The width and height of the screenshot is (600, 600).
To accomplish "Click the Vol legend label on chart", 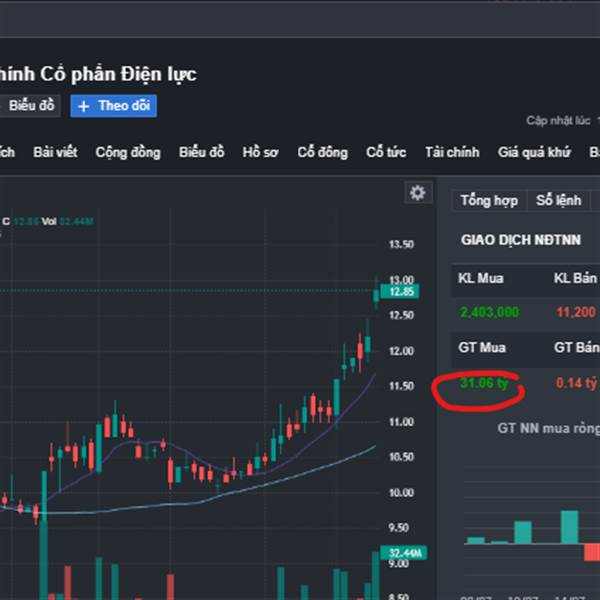I will [x=49, y=221].
